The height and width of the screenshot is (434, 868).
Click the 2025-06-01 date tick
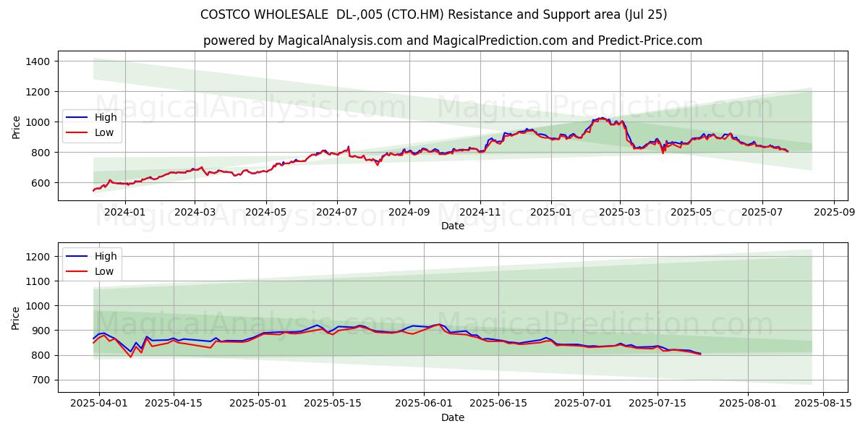pos(423,403)
